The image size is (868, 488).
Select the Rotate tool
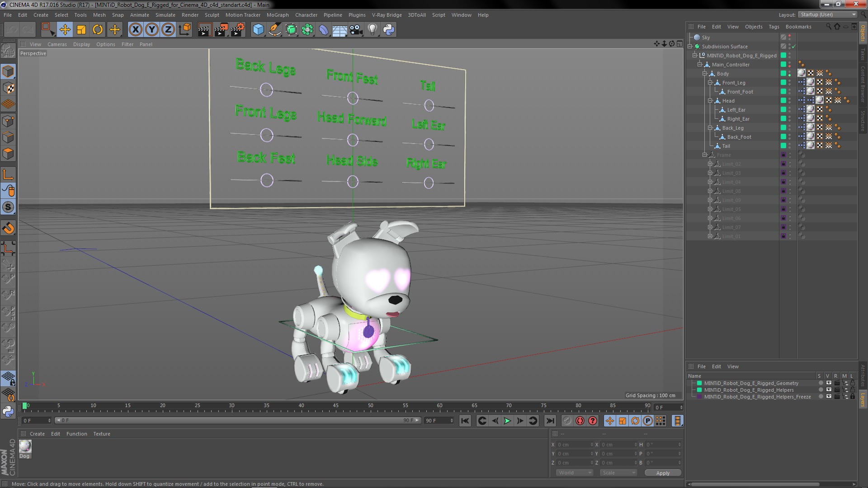(x=98, y=30)
